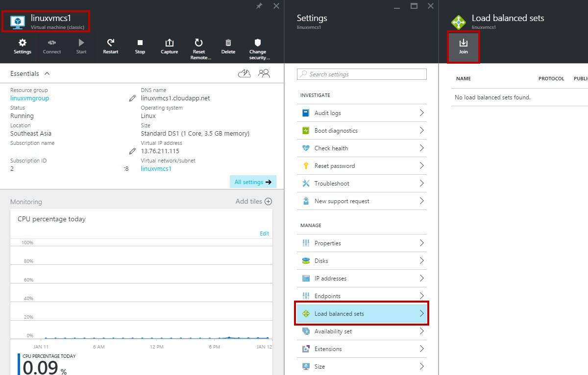
Task: Expand Properties chevron
Action: [x=421, y=243]
